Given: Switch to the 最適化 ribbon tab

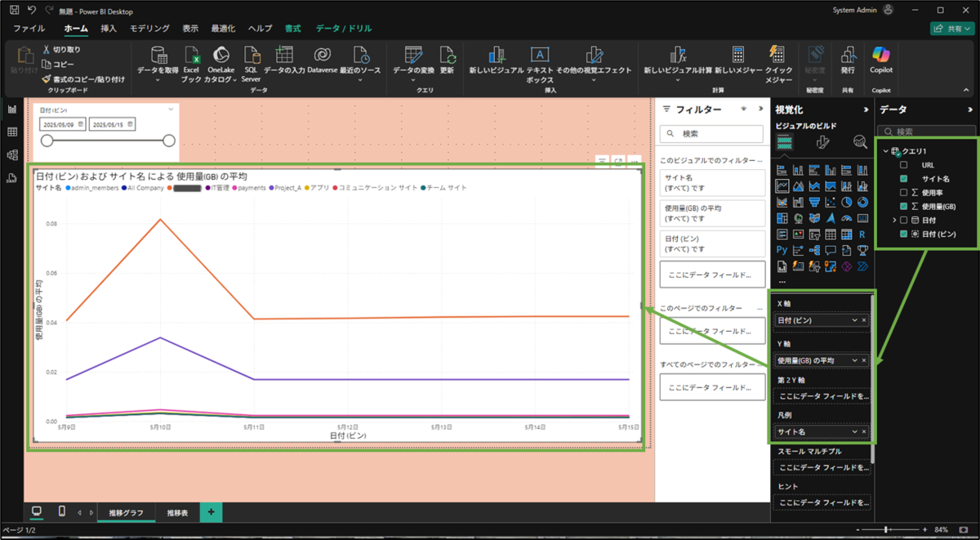Looking at the screenshot, I should [223, 29].
